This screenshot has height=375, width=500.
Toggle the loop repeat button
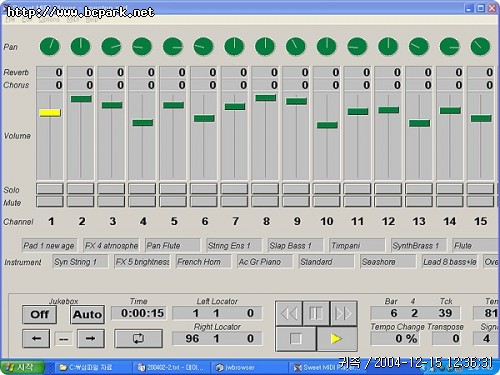(138, 338)
